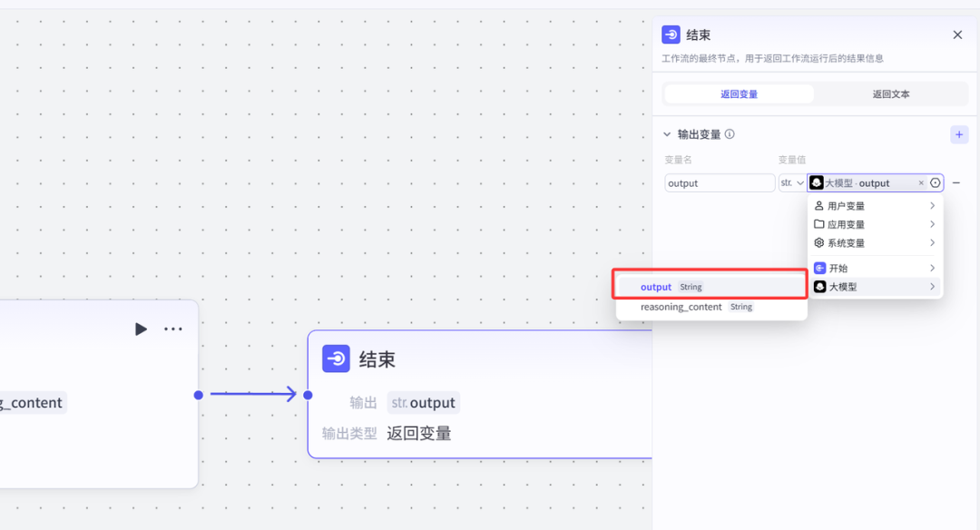The image size is (980, 530).
Task: Click the 系统变量 gear icon
Action: (x=818, y=242)
